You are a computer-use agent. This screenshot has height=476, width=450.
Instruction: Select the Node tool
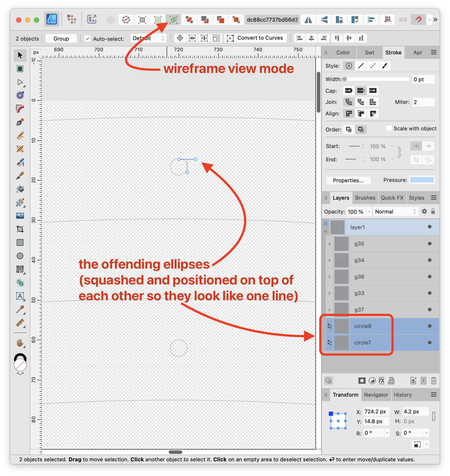click(x=20, y=82)
